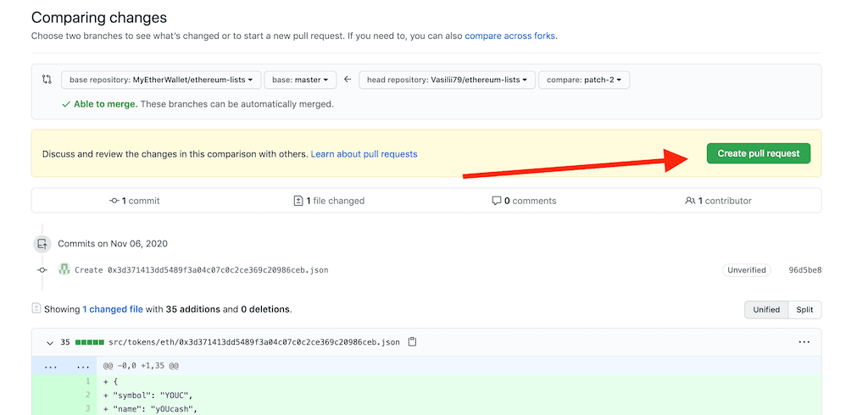Select the 1 file changed tab
This screenshot has height=415, width=868.
point(329,201)
